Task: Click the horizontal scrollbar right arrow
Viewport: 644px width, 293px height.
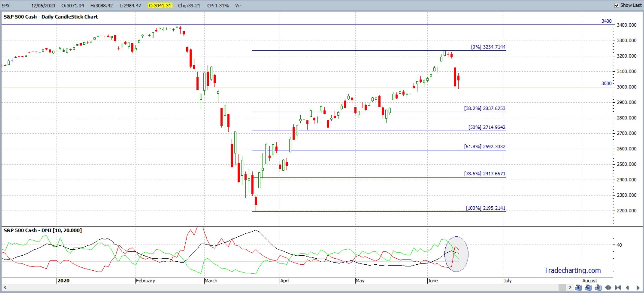Action: 570,287
